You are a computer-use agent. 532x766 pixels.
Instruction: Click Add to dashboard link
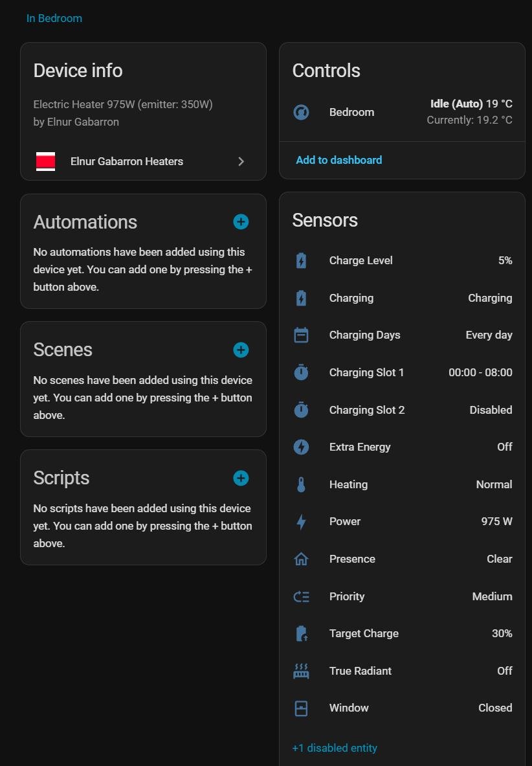tap(338, 160)
